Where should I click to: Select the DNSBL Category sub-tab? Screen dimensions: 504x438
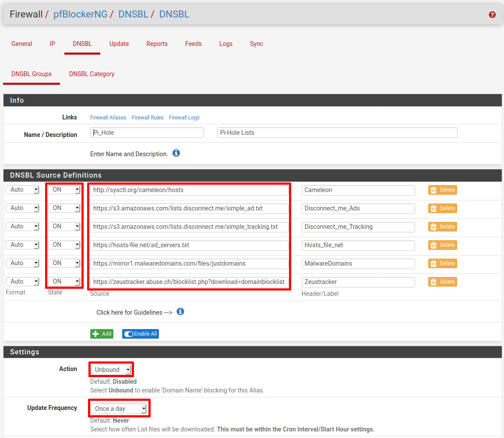[x=92, y=74]
